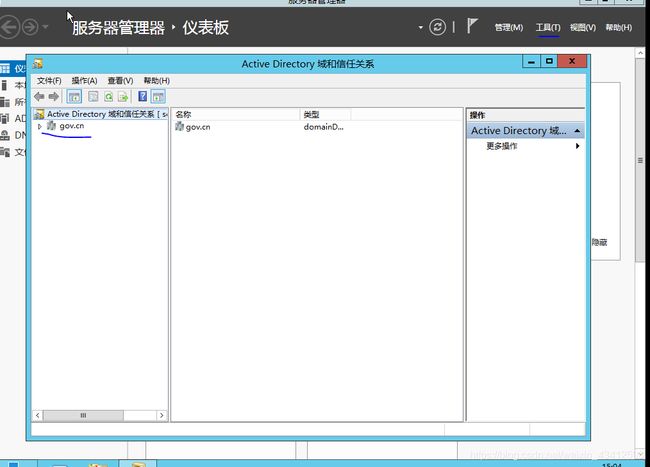Viewport: 650px width, 467px height.
Task: Click the Properties toolbar icon
Action: [93, 97]
